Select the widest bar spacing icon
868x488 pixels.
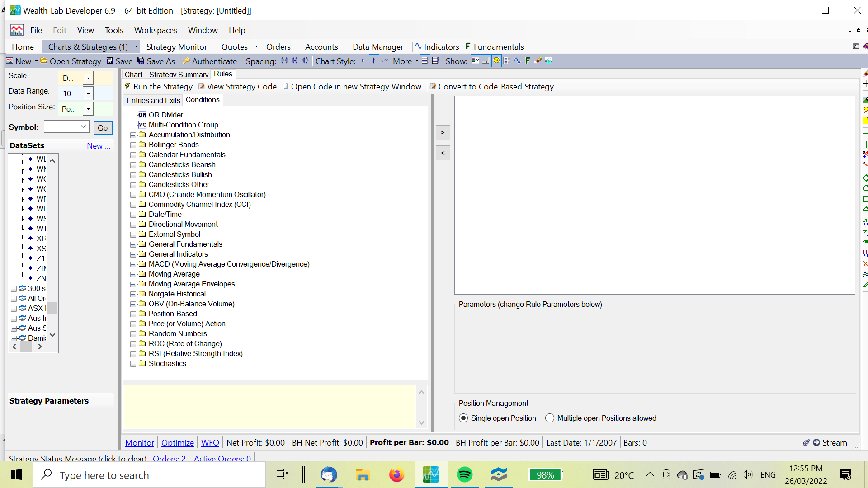284,61
